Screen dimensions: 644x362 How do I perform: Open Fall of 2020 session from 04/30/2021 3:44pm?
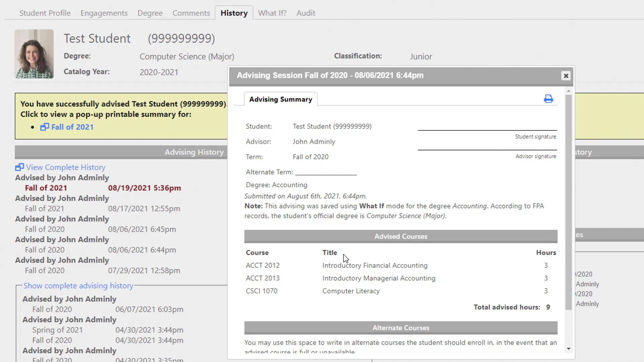108,340
